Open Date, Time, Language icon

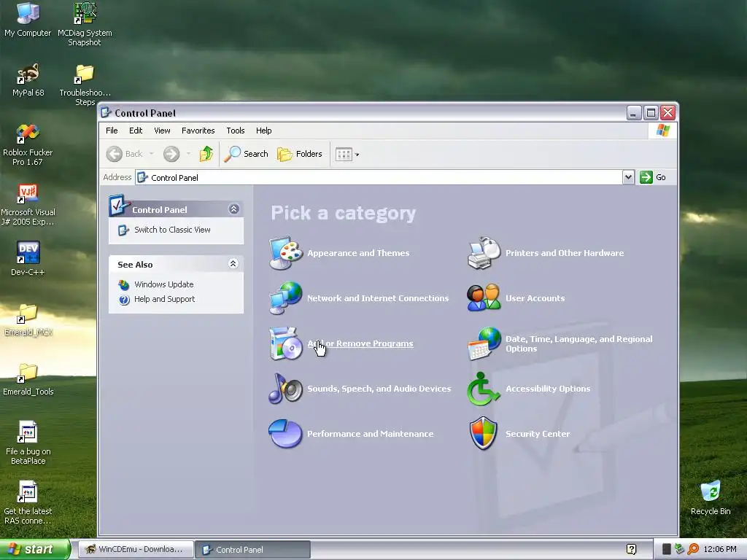coord(484,343)
